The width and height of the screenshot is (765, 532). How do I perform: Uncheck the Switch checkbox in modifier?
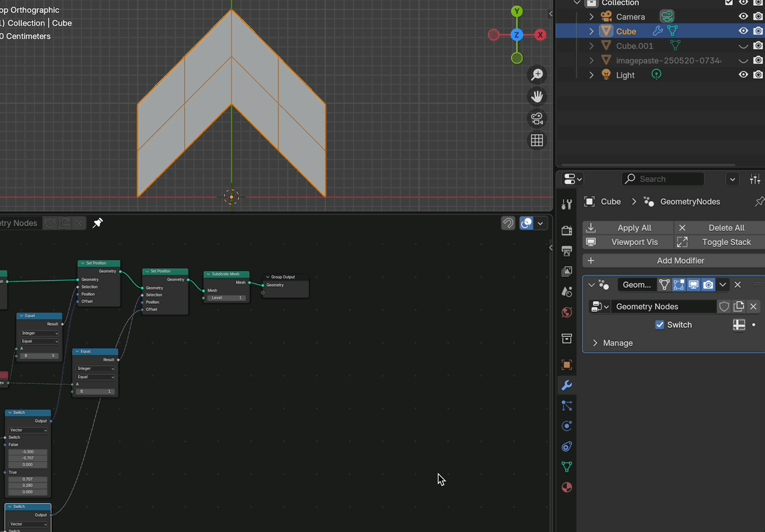coord(659,324)
